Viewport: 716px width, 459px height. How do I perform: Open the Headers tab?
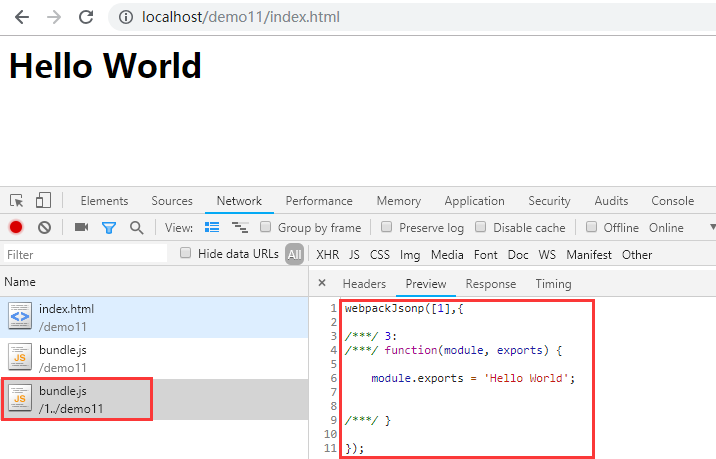[364, 284]
